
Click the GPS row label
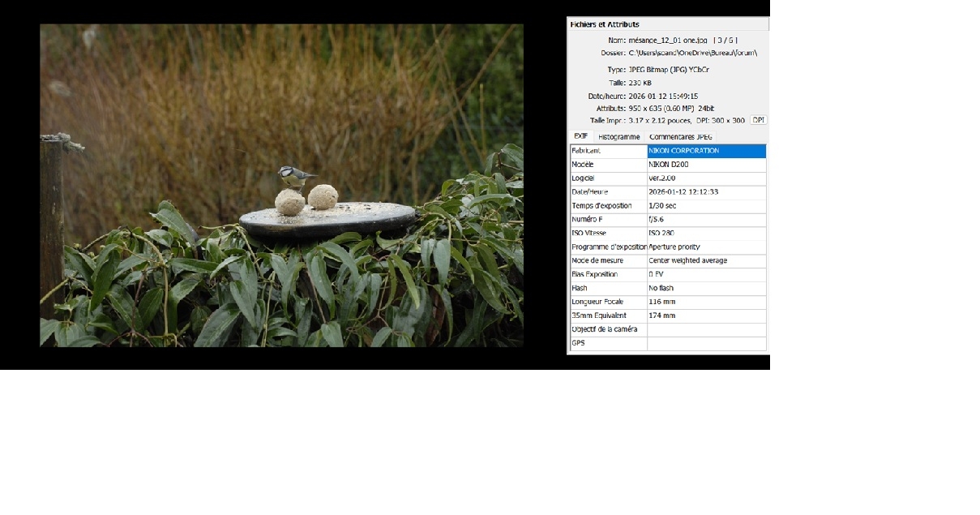click(579, 343)
